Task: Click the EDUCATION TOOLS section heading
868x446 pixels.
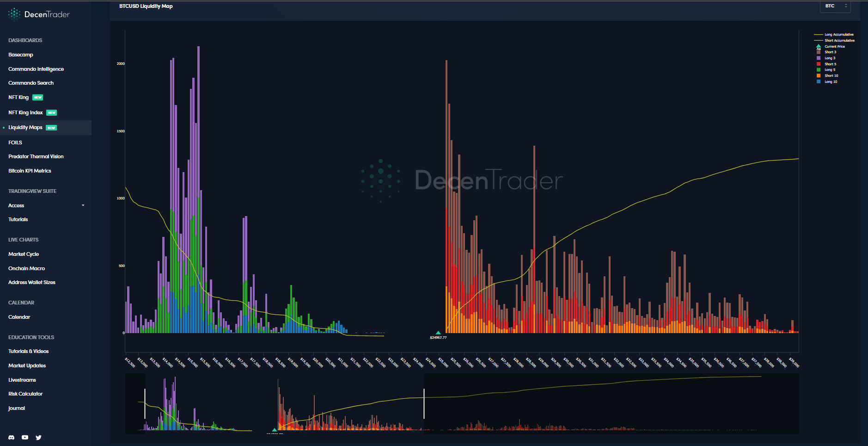Action: (31, 337)
